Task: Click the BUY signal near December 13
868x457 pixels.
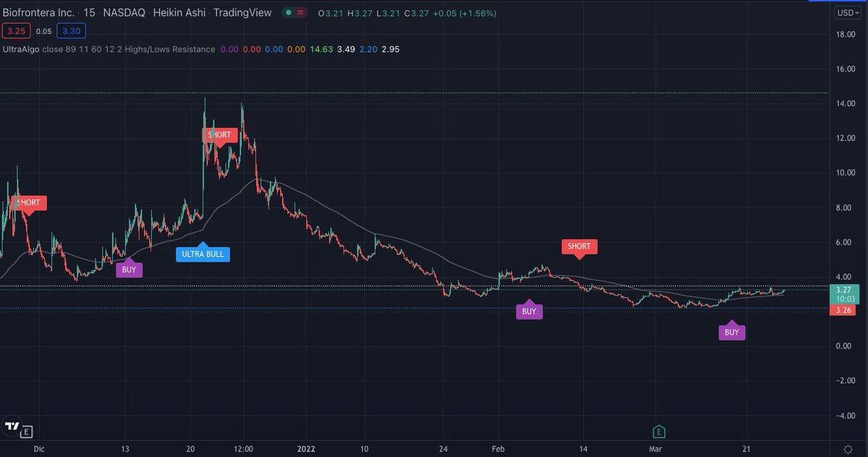Action: click(129, 269)
